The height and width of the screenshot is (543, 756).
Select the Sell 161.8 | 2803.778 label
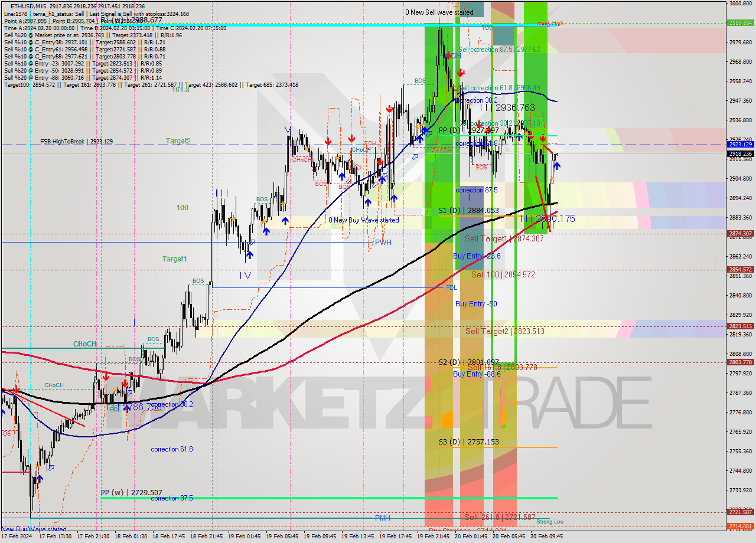(502, 368)
